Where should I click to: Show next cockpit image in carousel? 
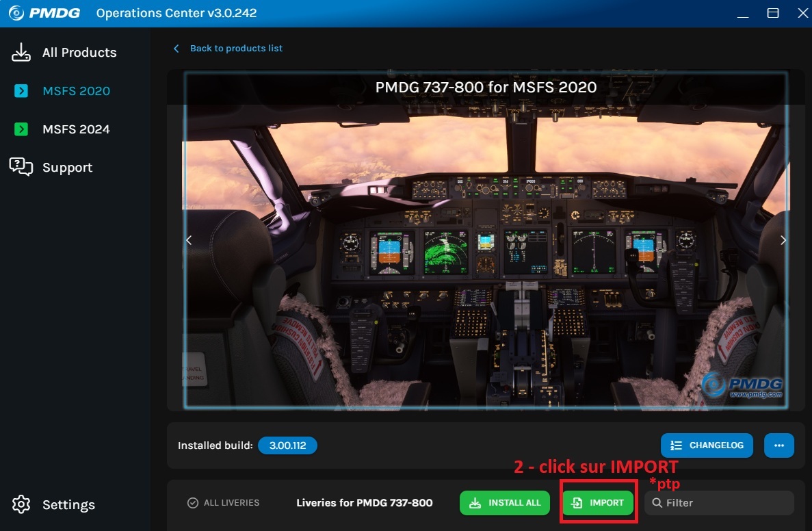coord(783,240)
